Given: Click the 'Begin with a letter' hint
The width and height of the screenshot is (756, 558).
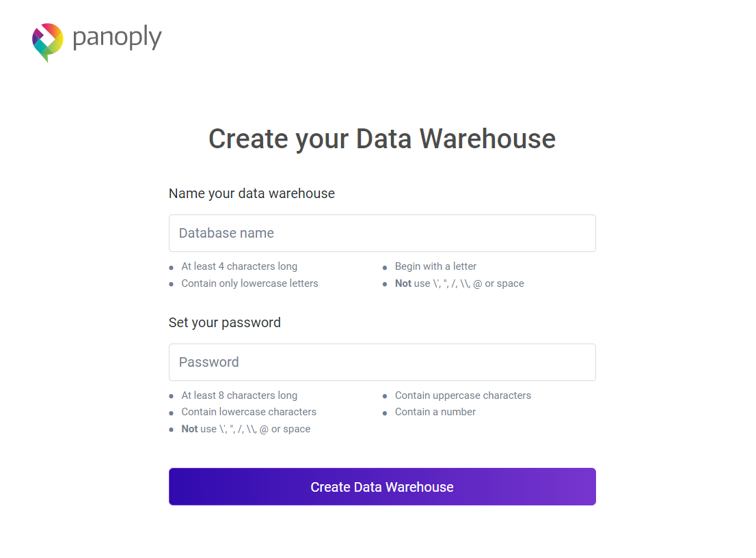Looking at the screenshot, I should [435, 266].
